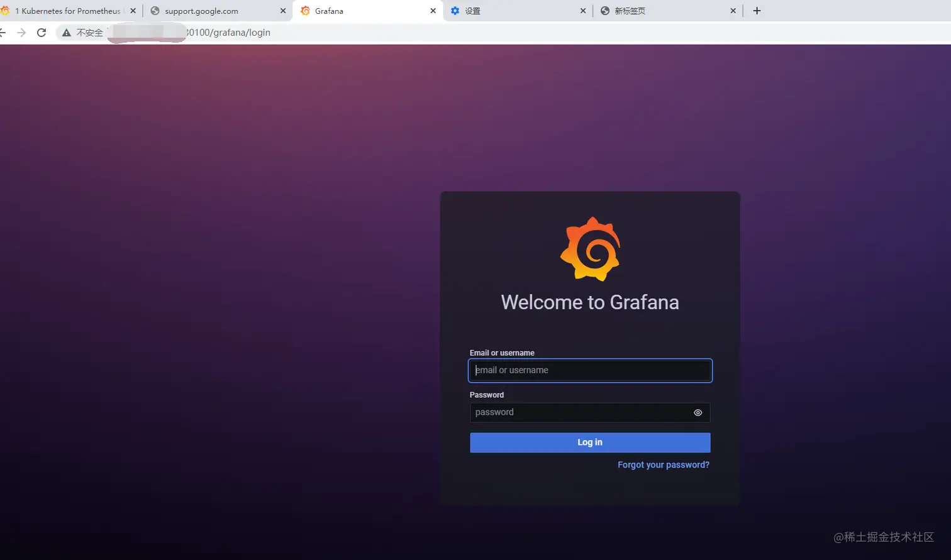The image size is (951, 560).
Task: Close the Kubernetes for Prometheus tab
Action: (133, 11)
